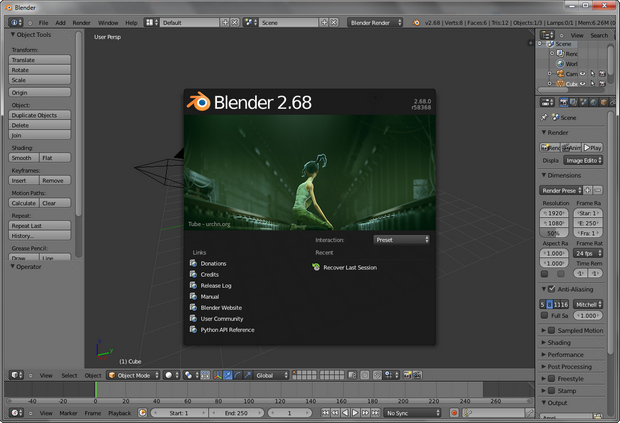
Task: Open the File menu
Action: click(43, 23)
